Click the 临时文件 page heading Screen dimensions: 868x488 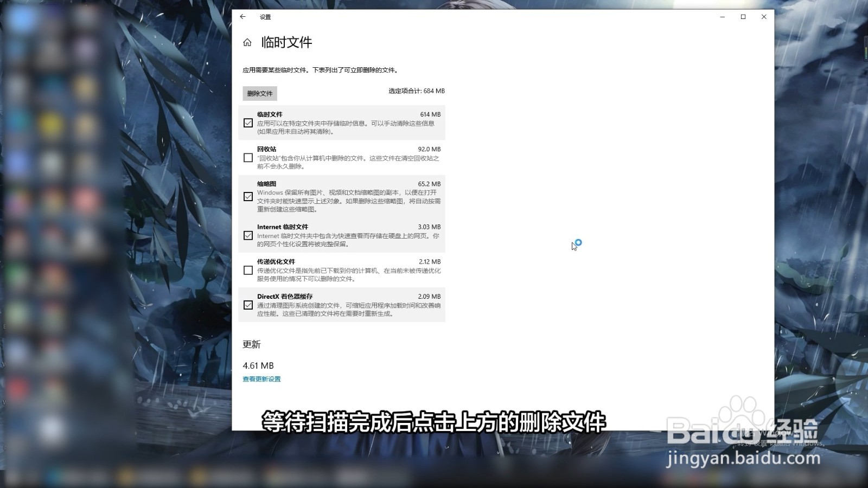286,42
